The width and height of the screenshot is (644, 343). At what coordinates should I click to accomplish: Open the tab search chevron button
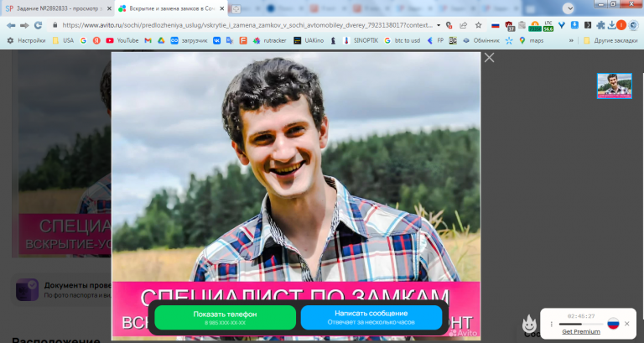[568, 8]
